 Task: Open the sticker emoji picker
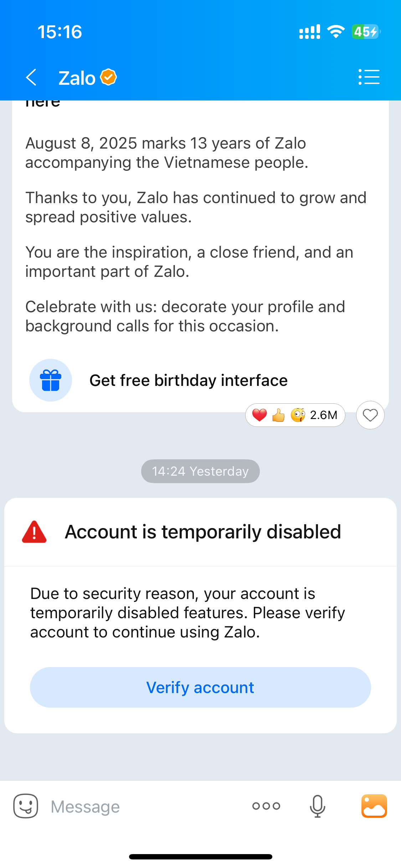(26, 806)
